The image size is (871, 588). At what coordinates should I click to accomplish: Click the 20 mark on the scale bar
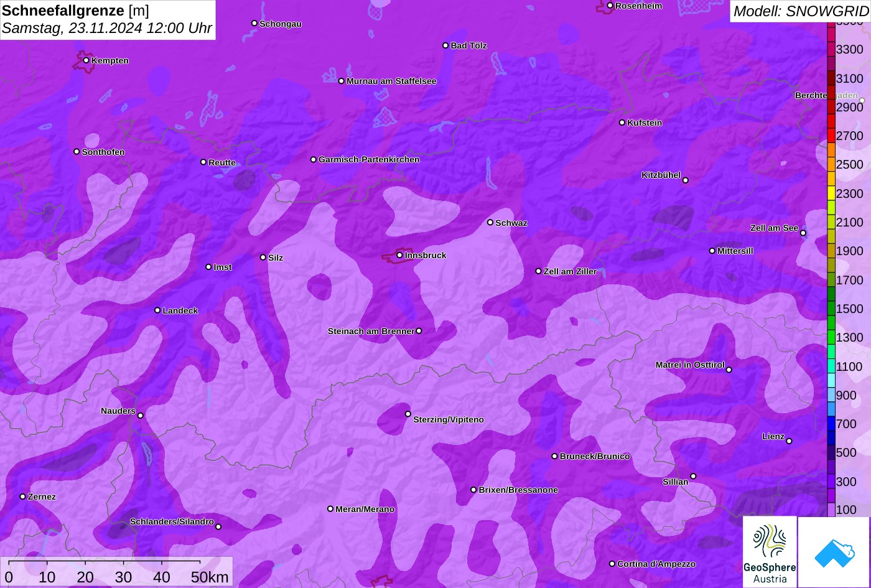(85, 577)
